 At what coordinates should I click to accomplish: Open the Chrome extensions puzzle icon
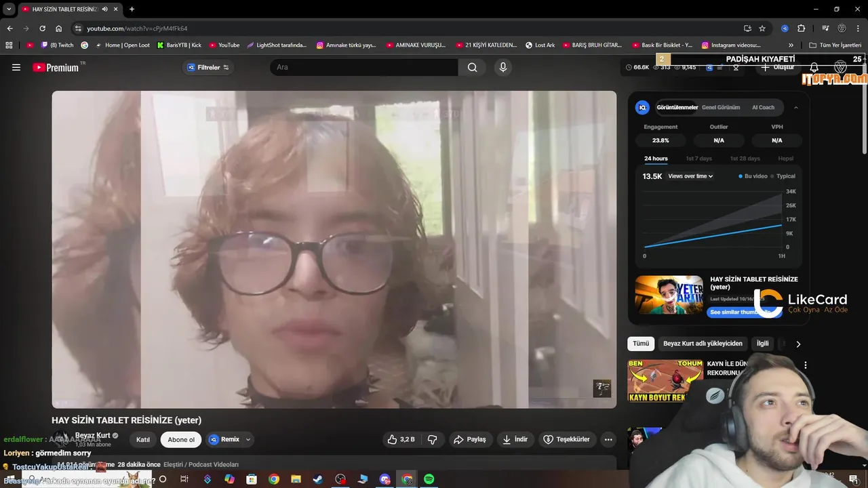pos(802,28)
